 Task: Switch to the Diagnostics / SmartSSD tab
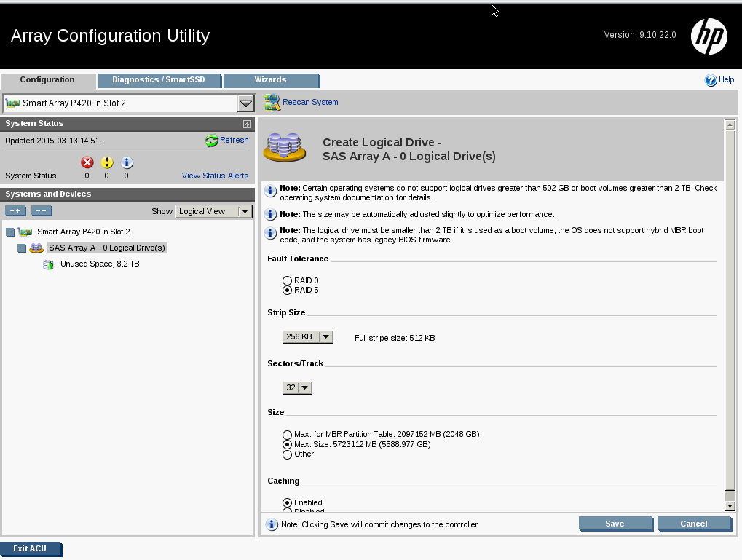tap(159, 80)
